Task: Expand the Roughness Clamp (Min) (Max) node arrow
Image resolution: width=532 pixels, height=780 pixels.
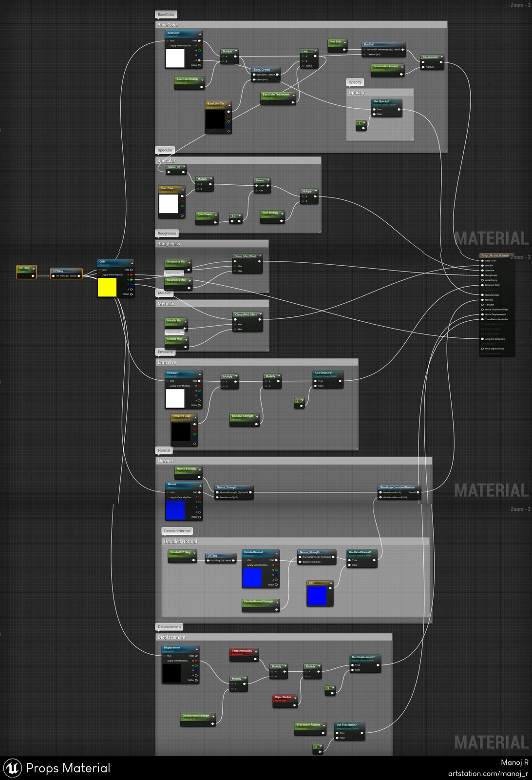Action: click(260, 256)
